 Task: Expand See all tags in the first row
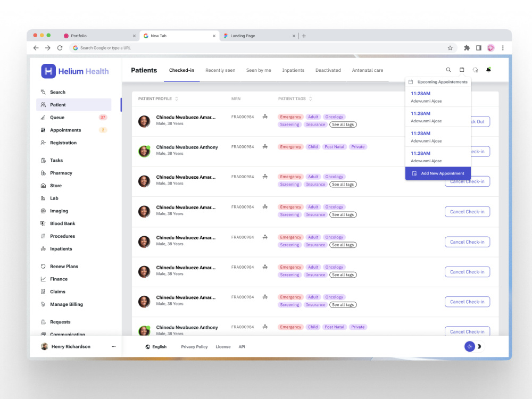click(343, 124)
